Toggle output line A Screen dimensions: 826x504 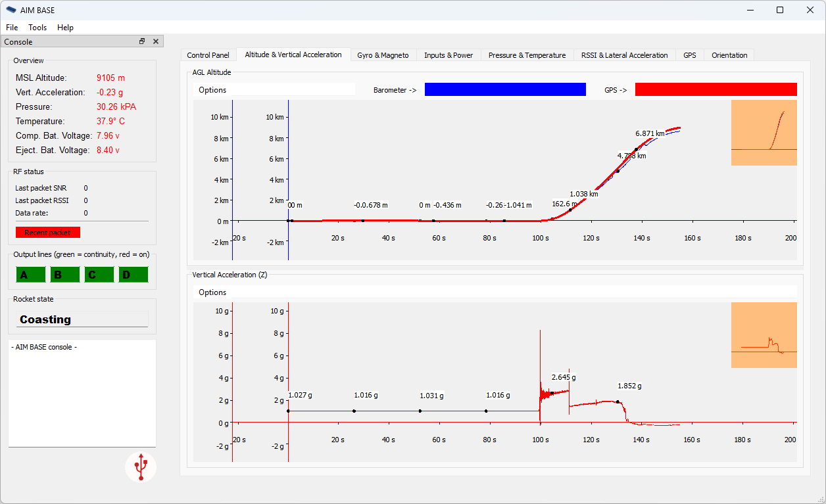tap(31, 275)
